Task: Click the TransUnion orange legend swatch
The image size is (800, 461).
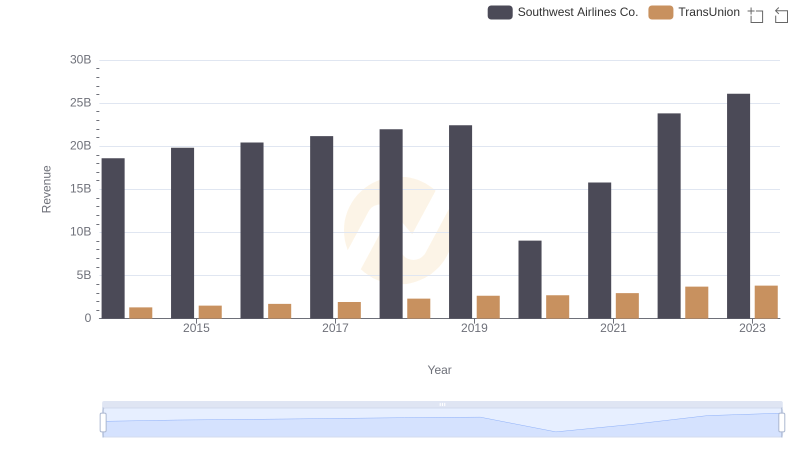Action: tap(661, 12)
